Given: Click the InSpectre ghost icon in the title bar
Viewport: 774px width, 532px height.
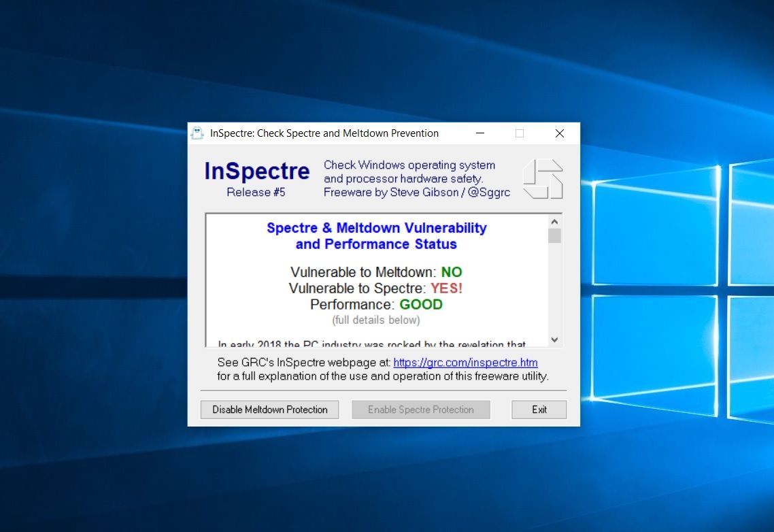Looking at the screenshot, I should click(197, 133).
